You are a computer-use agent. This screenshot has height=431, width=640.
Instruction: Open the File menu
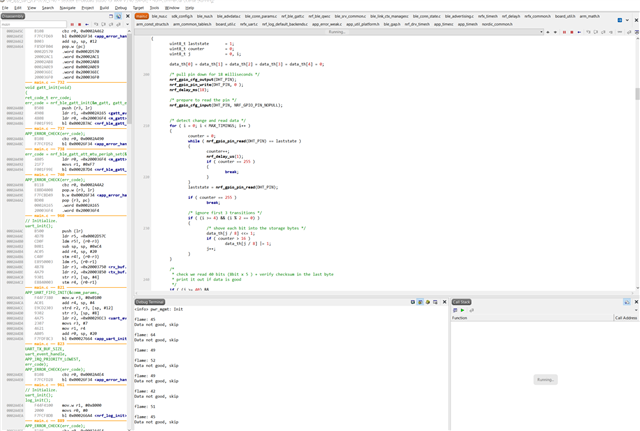tap(5, 8)
